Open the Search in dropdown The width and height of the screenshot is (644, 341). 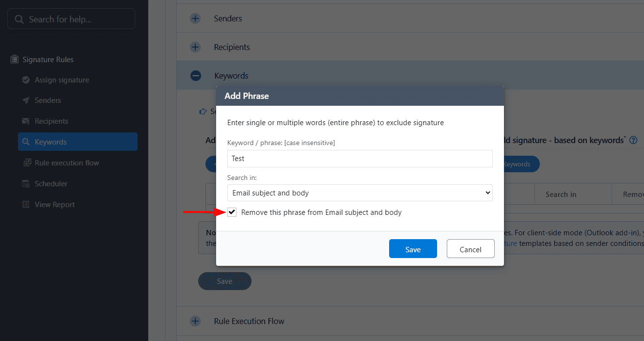click(x=360, y=193)
